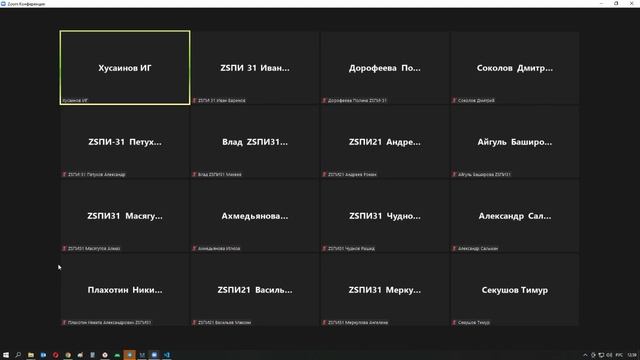This screenshot has width=640, height=360.
Task: Click small "Соколов Дмитрий" name label
Action: (476, 100)
